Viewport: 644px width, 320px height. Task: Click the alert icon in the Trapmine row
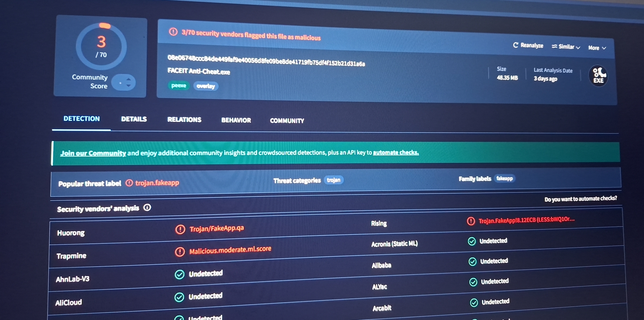[x=180, y=252]
